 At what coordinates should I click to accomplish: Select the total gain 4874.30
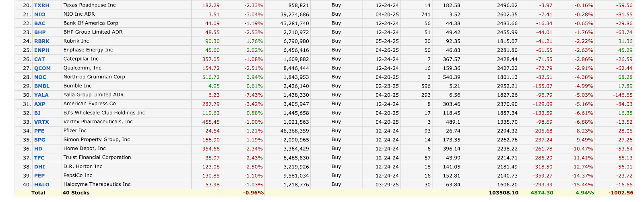coord(542,193)
